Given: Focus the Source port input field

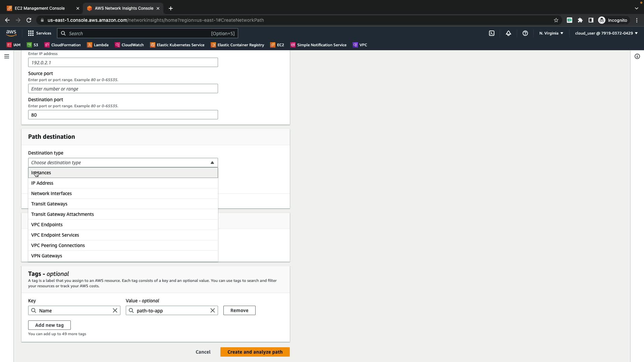Looking at the screenshot, I should 123,89.
